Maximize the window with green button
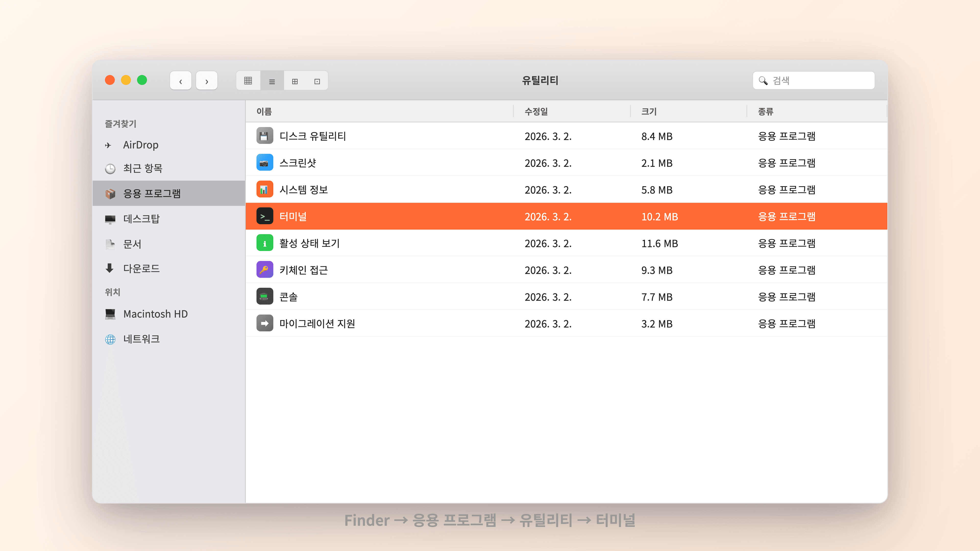The height and width of the screenshot is (551, 980). pyautogui.click(x=142, y=80)
